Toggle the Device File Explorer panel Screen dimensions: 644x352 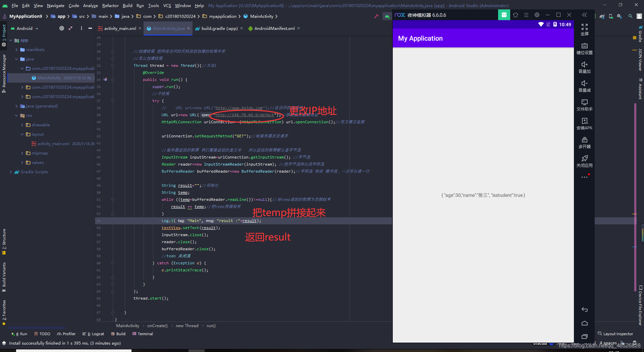[x=640, y=305]
